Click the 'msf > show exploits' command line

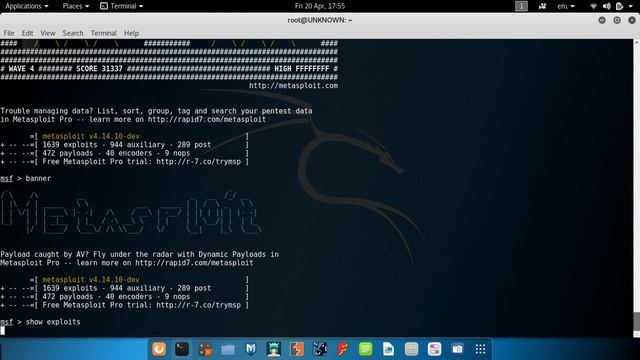click(40, 322)
